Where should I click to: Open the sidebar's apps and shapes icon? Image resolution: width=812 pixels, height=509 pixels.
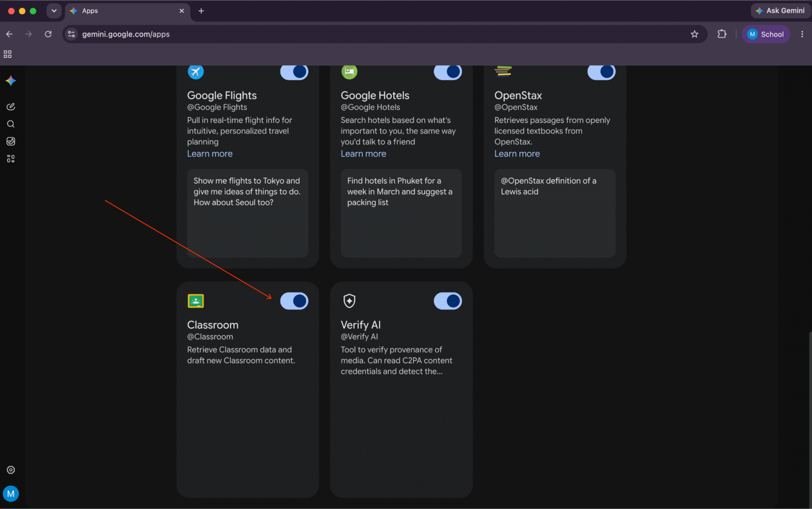(11, 158)
